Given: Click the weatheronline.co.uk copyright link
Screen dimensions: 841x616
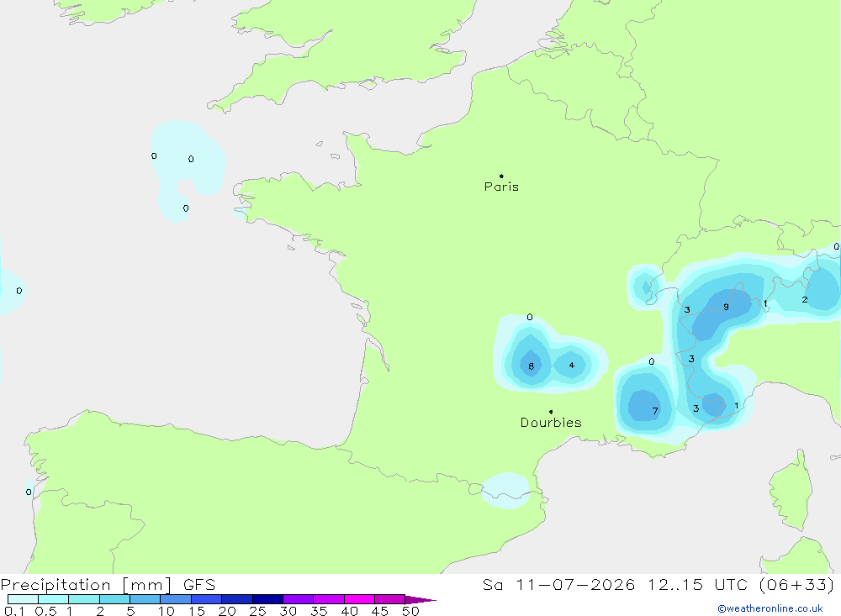Looking at the screenshot, I should tap(770, 608).
